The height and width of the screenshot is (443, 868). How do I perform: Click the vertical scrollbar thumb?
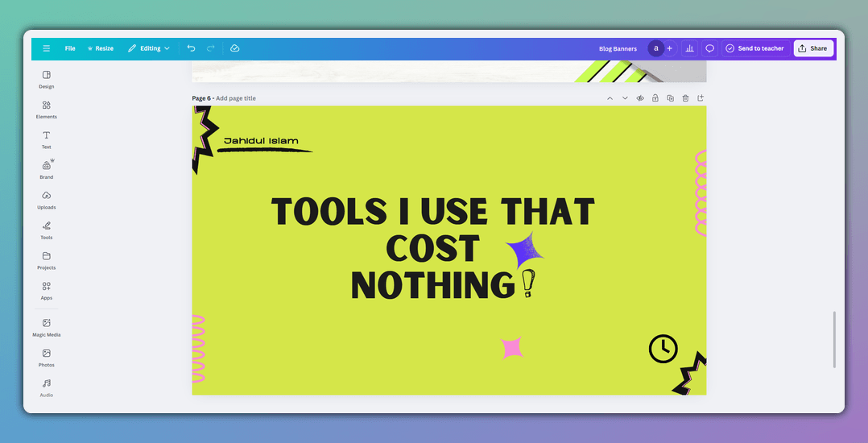click(x=834, y=339)
